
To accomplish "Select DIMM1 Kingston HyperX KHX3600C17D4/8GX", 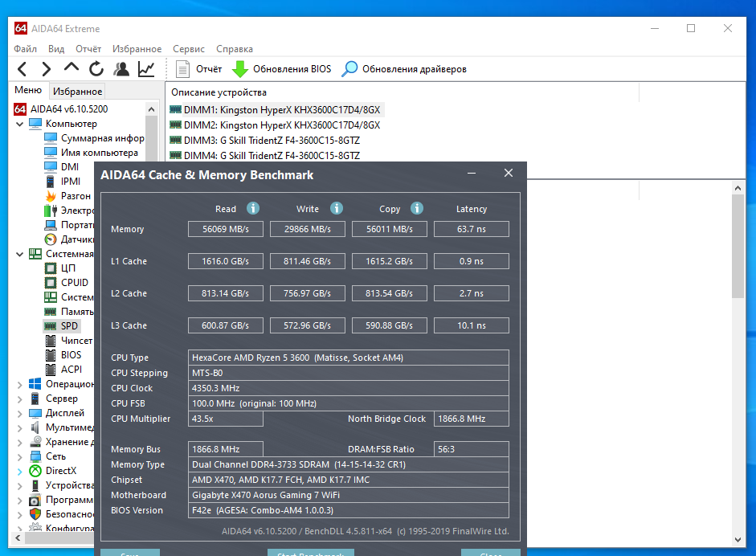I will point(276,109).
